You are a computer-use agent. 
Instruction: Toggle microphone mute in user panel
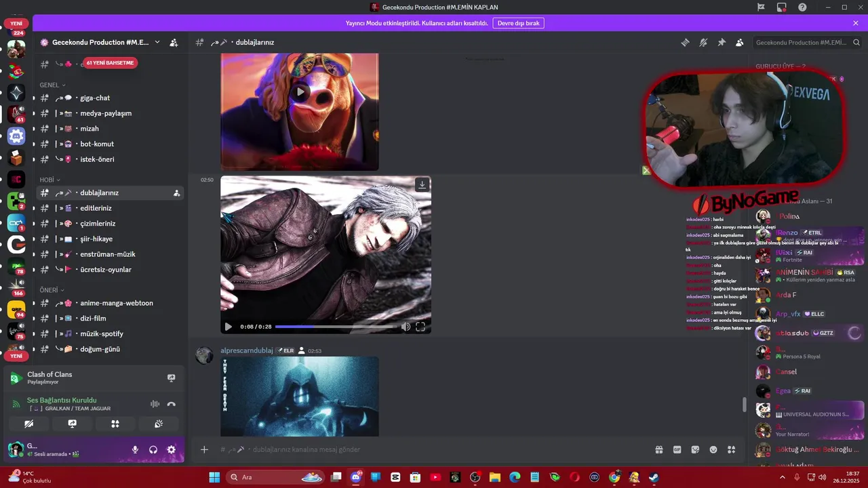pyautogui.click(x=135, y=449)
